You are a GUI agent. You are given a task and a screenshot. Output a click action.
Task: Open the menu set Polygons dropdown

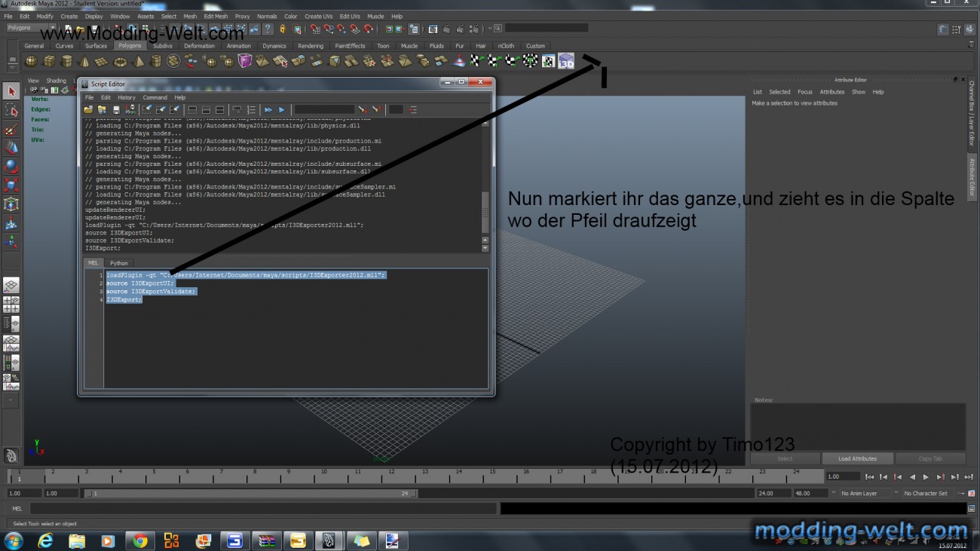(31, 28)
